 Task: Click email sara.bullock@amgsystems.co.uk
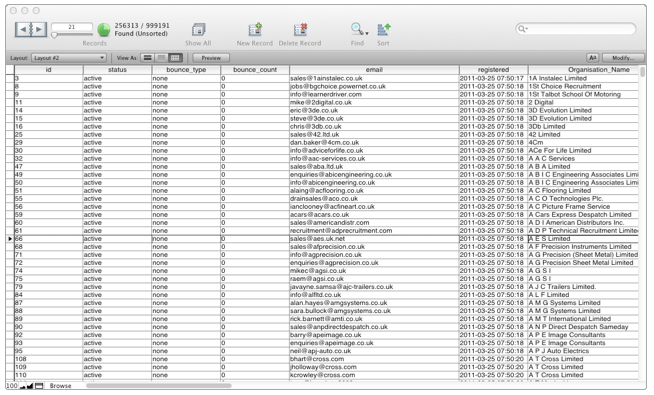tap(374, 311)
